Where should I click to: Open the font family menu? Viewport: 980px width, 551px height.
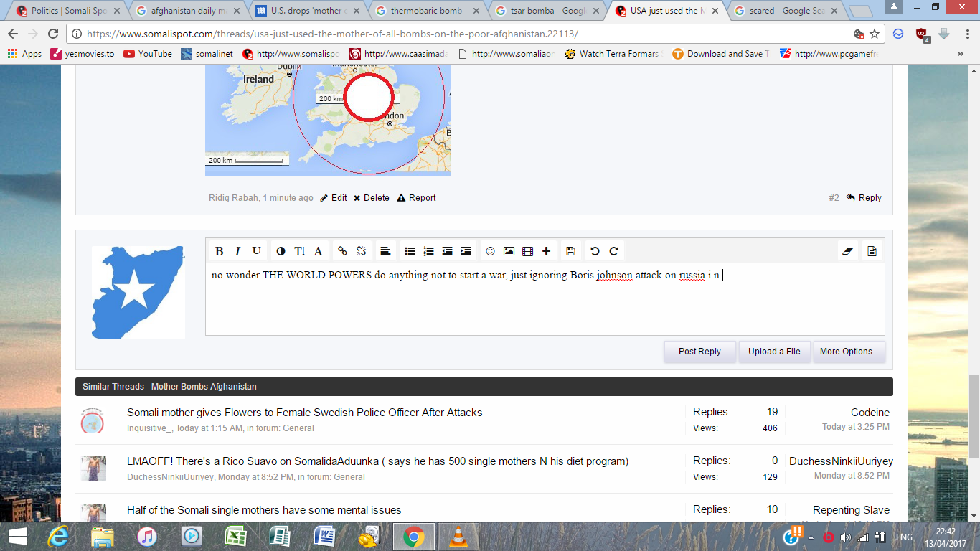click(x=318, y=251)
